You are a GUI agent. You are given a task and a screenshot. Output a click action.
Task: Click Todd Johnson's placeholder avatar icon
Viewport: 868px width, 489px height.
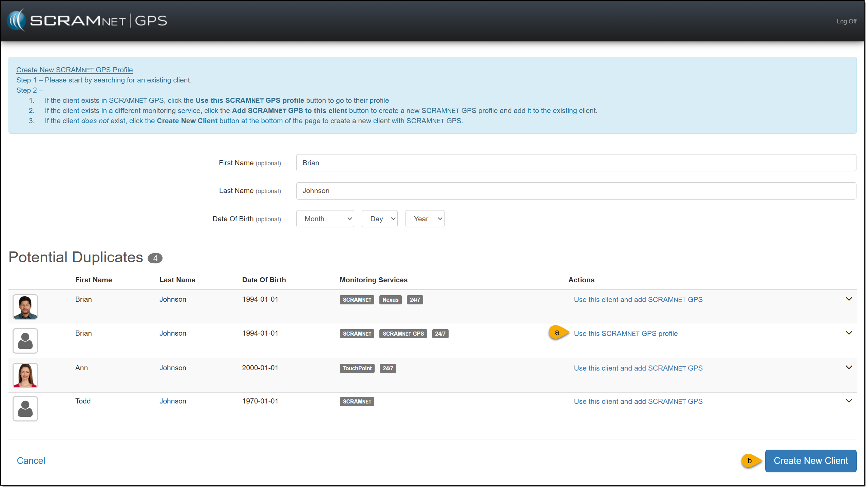click(25, 409)
